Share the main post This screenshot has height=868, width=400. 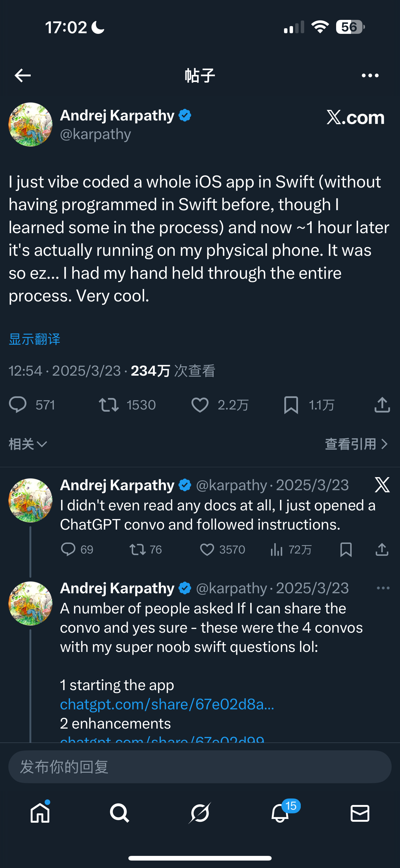coord(382,405)
